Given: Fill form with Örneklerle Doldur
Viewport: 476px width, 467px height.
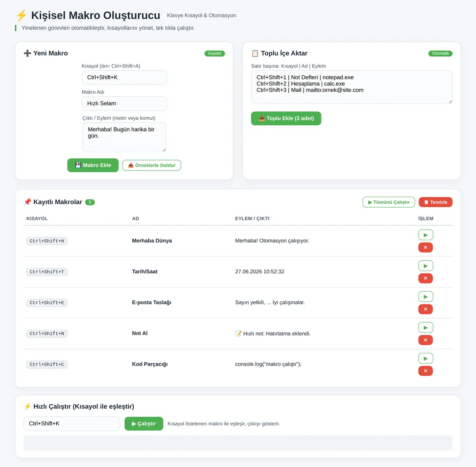Looking at the screenshot, I should (x=152, y=165).
